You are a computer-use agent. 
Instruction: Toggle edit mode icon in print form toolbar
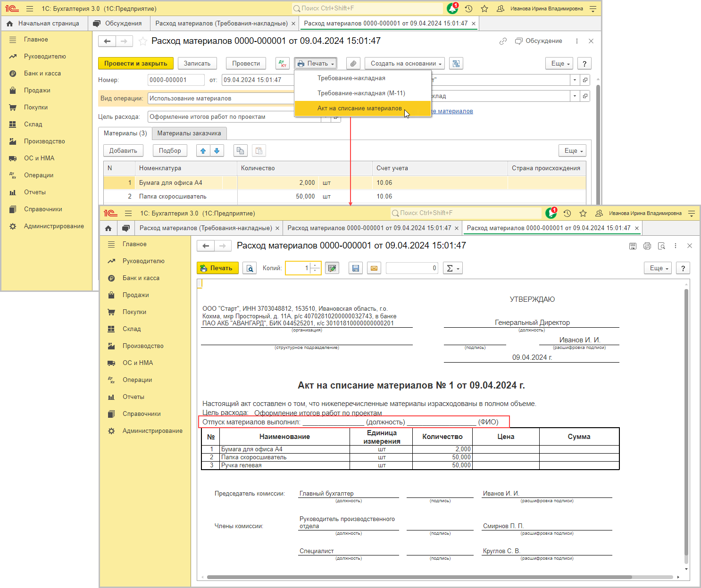[x=332, y=268]
